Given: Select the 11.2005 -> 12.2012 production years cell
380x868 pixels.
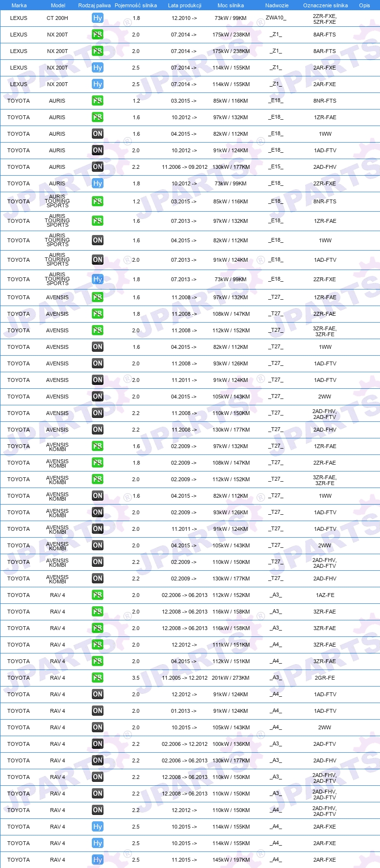Looking at the screenshot, I should pyautogui.click(x=185, y=678).
